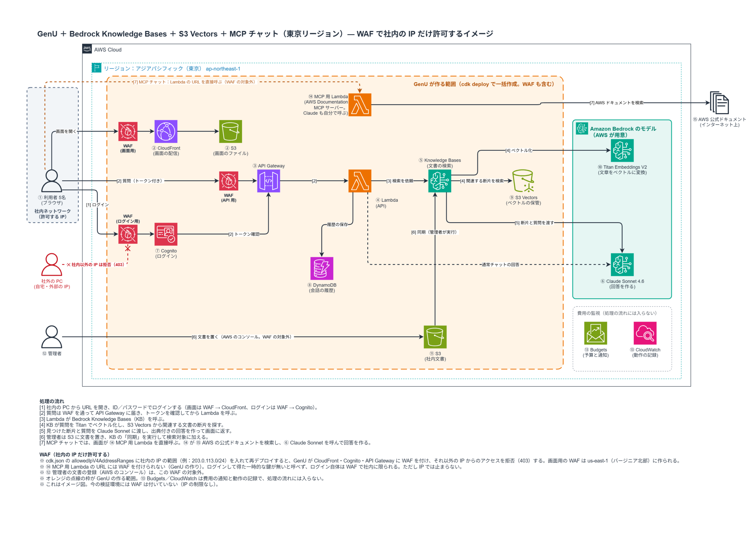Click the 利用者 5名 user icon
Screen dimensions: 756x548
click(52, 181)
